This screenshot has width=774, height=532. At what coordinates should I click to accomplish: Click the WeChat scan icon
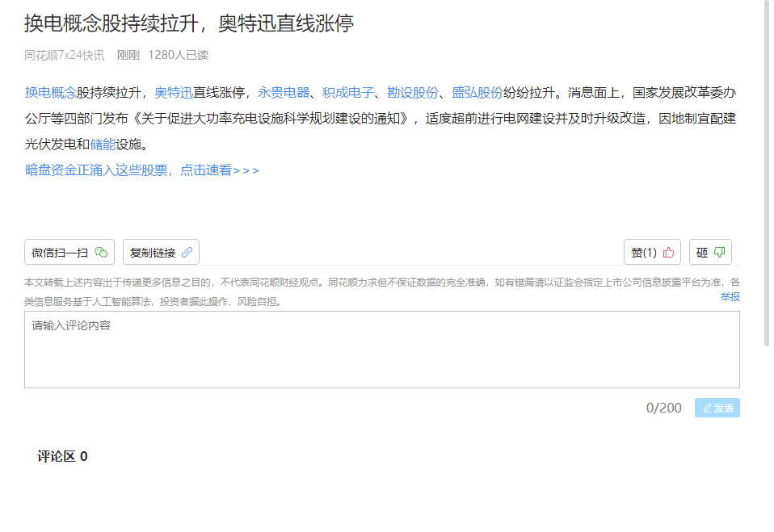coord(101,253)
